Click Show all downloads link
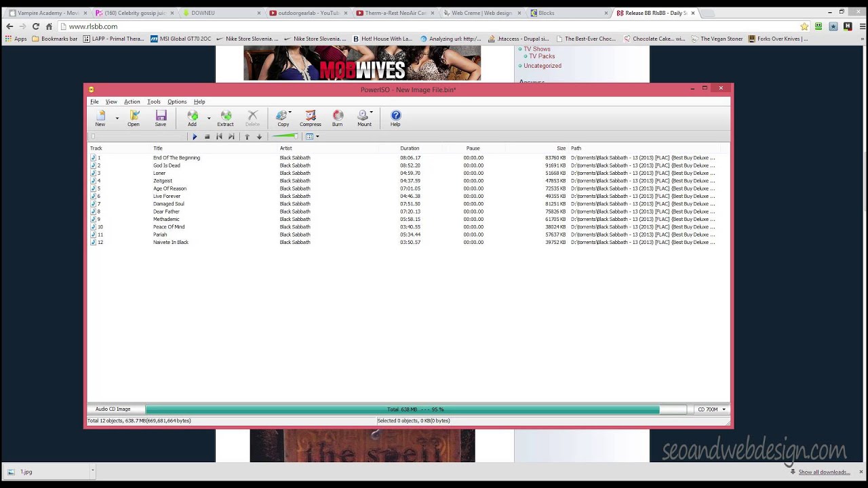 (824, 472)
